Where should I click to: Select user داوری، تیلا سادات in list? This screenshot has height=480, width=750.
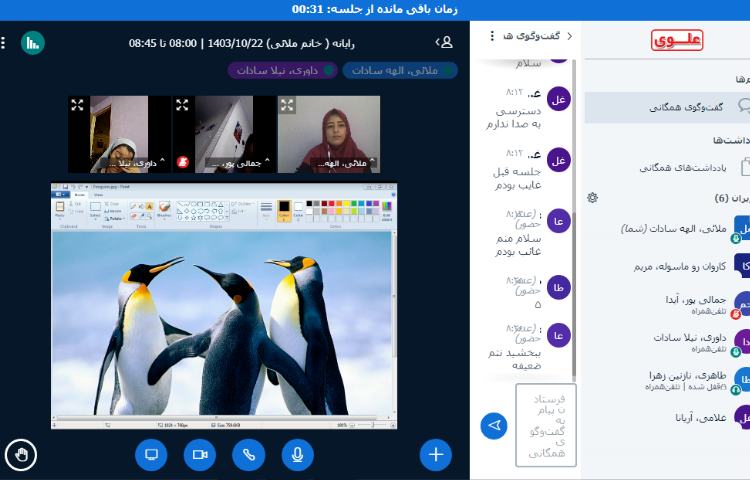pos(670,342)
